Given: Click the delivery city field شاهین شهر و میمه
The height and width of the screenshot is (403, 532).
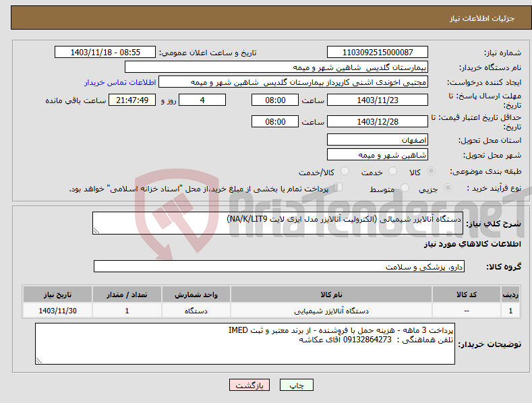Looking at the screenshot, I should click(x=378, y=155).
